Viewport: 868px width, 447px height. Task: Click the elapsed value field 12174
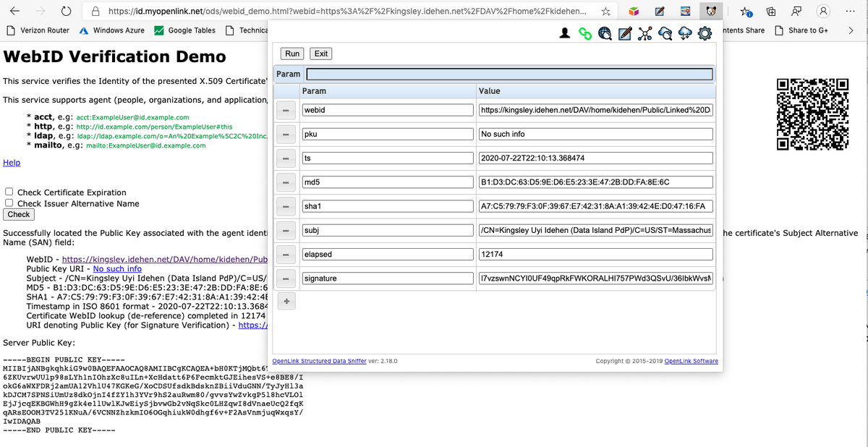[x=595, y=255]
